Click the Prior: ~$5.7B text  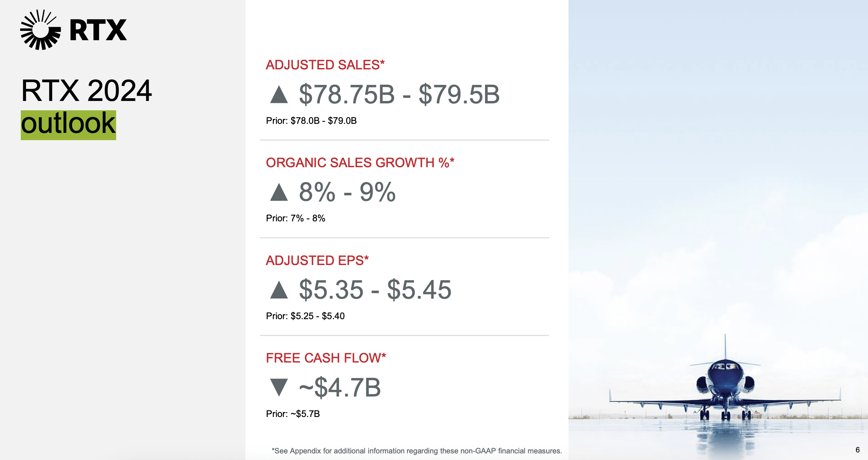click(293, 414)
